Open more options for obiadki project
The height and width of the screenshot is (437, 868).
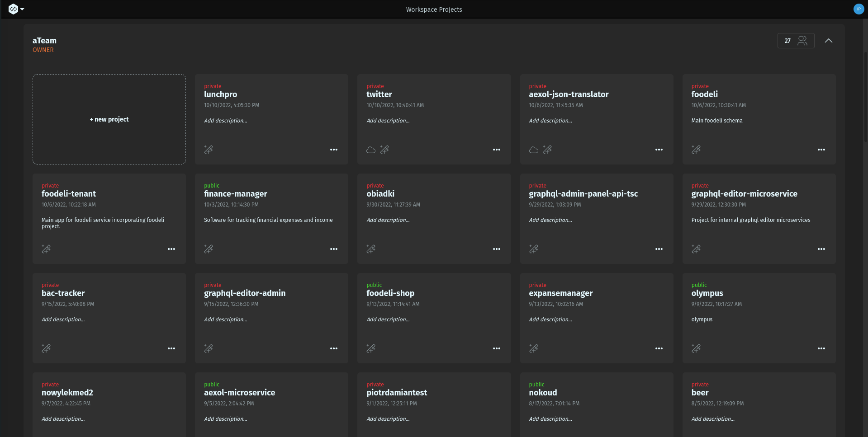[x=496, y=249]
